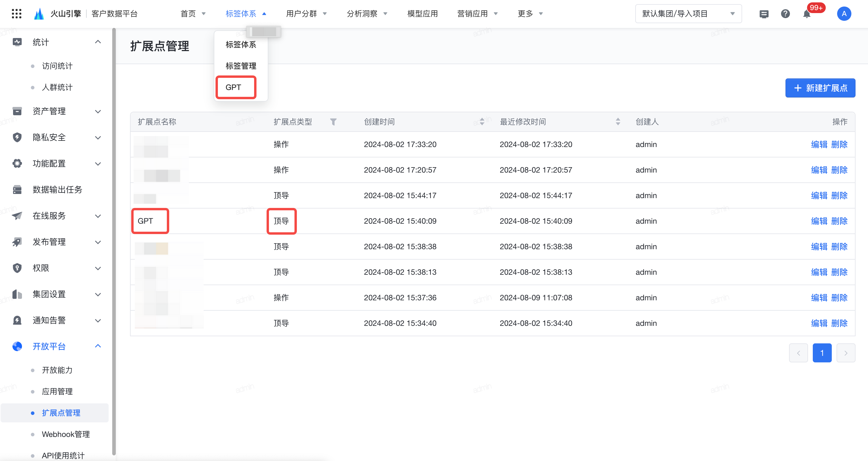Viewport: 868px width, 461px height.
Task: Delete the row created at 17:20:57
Action: pyautogui.click(x=840, y=170)
